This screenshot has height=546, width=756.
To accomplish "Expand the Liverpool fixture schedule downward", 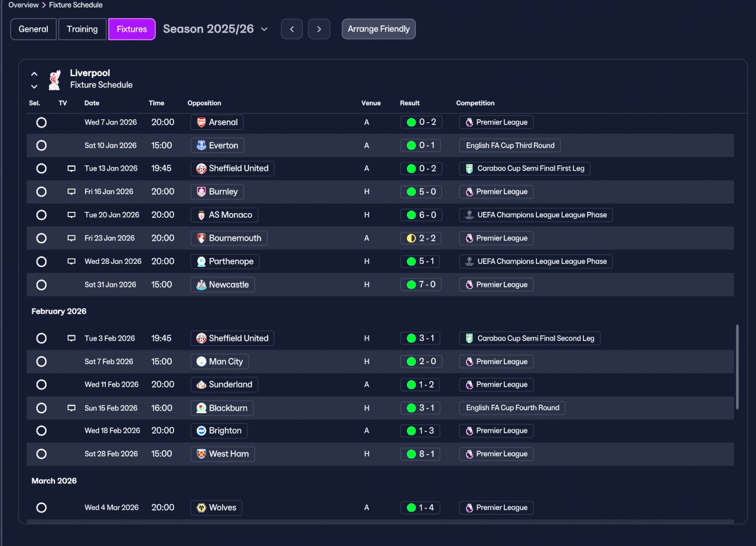I will tap(34, 87).
